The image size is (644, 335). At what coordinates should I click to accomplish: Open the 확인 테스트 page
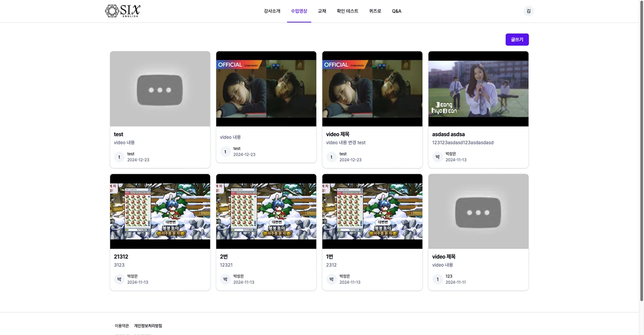pyautogui.click(x=348, y=11)
